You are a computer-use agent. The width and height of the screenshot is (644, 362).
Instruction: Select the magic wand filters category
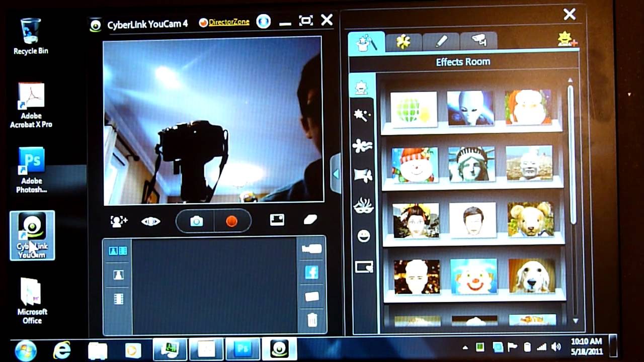pyautogui.click(x=361, y=115)
